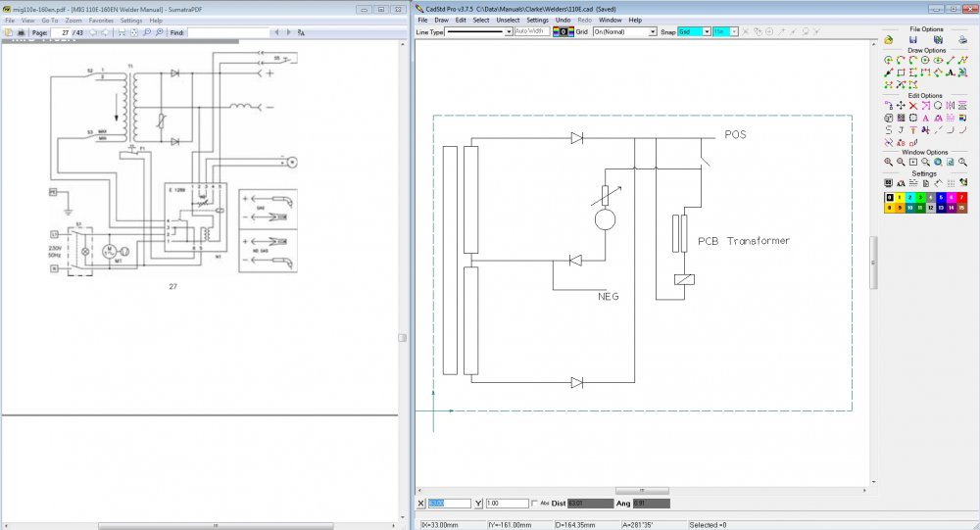This screenshot has height=530, width=980.
Task: Click the page number field in SumatraPDF
Action: [60, 32]
